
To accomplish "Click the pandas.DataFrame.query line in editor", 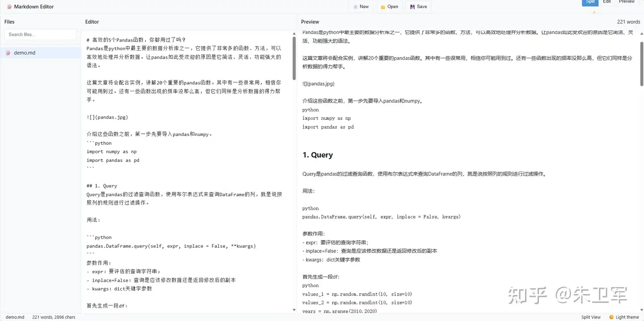I will (x=171, y=246).
